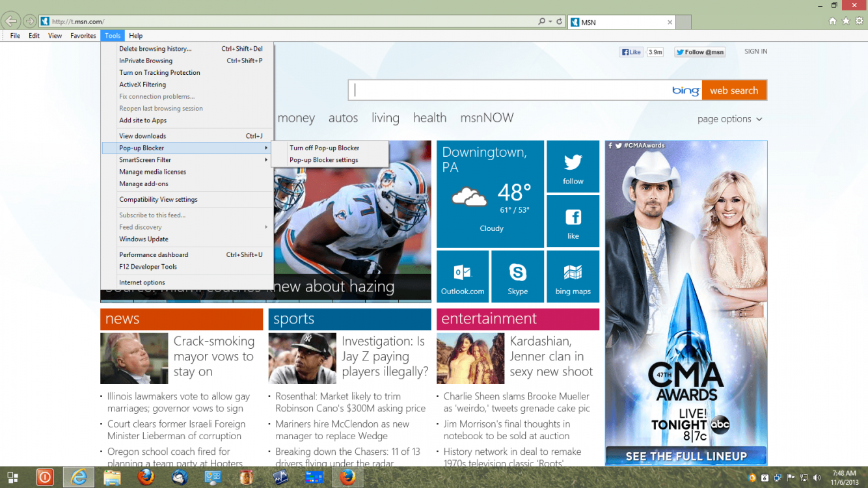Open File Explorer folder in taskbar
868x488 pixels.
point(112,478)
